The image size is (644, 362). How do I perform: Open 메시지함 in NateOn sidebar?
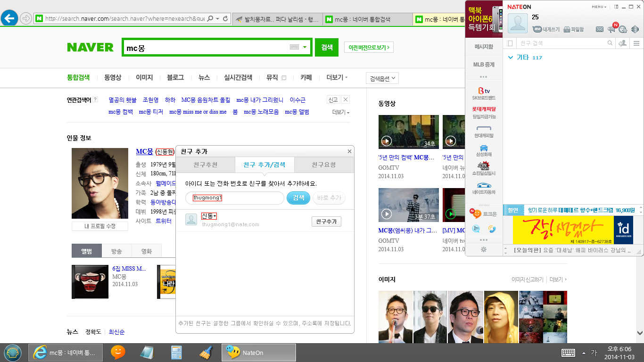pos(483,47)
